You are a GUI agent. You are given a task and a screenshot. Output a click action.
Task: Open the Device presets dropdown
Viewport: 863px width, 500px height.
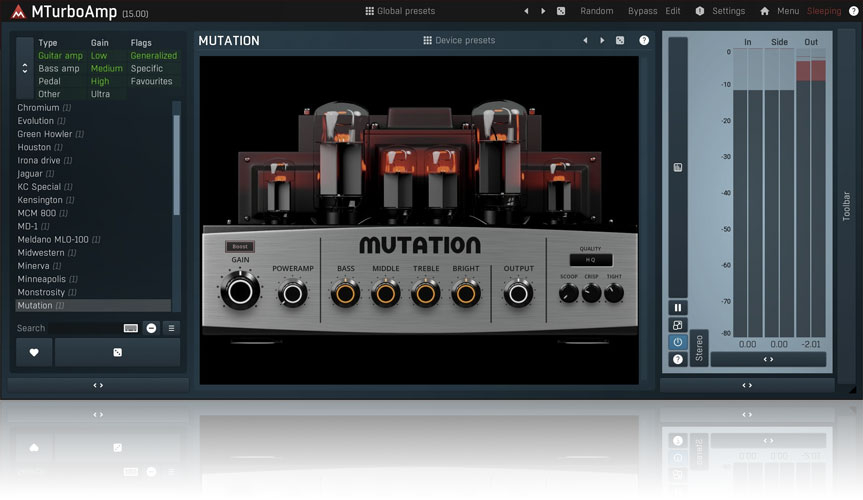(x=459, y=41)
